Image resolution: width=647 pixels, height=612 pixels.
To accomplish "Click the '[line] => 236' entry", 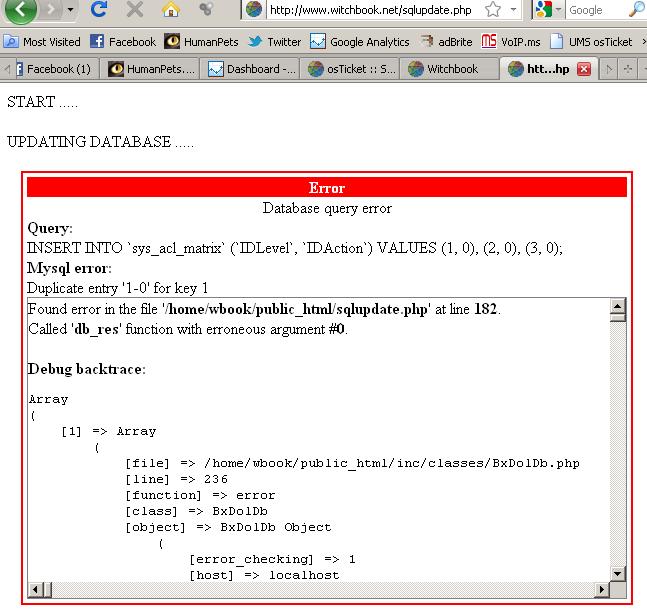I will (177, 479).
